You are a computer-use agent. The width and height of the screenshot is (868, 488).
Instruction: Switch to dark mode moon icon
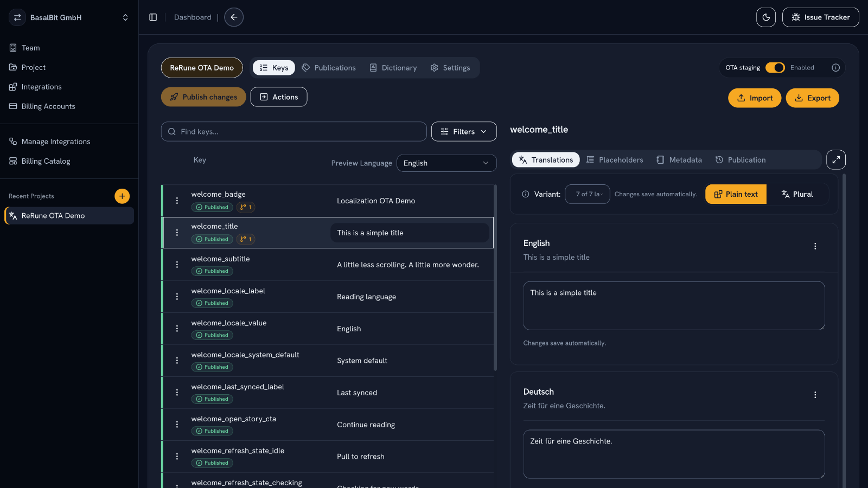[x=766, y=17]
